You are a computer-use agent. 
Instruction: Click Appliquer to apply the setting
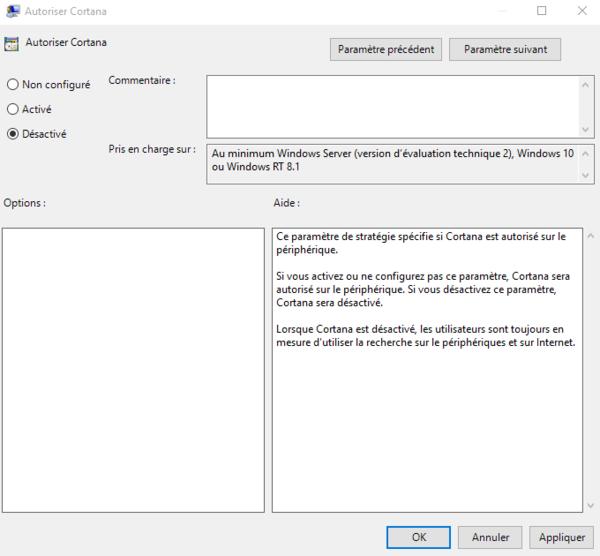(x=561, y=537)
